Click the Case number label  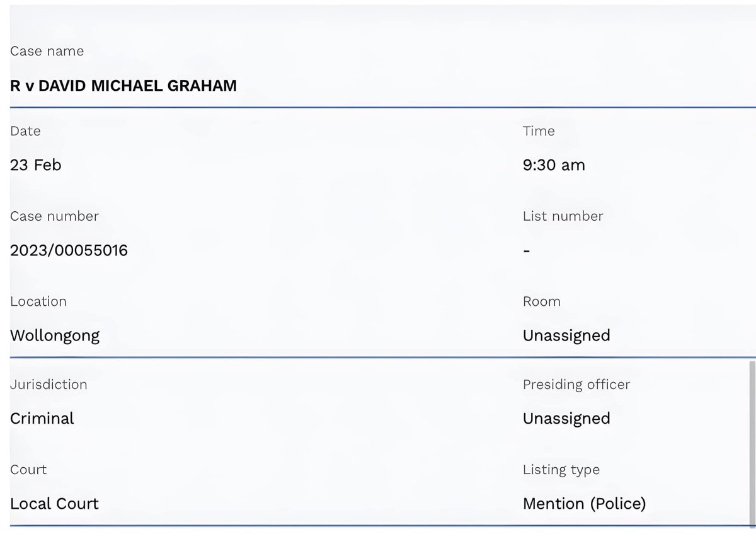pos(54,216)
